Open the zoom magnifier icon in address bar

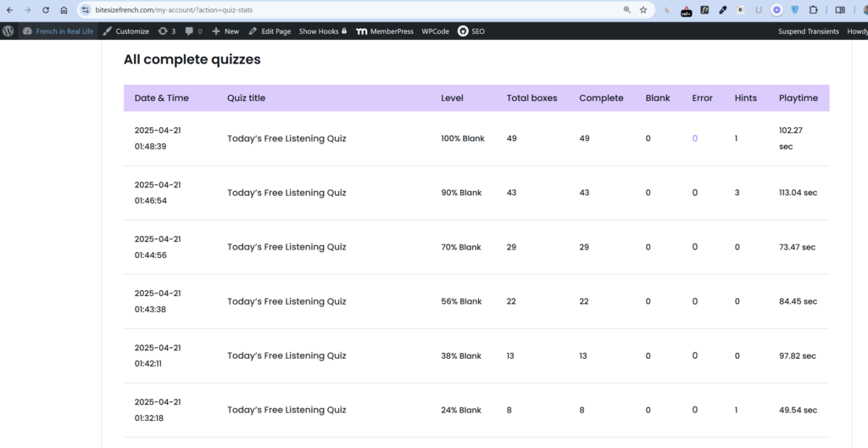pyautogui.click(x=626, y=10)
